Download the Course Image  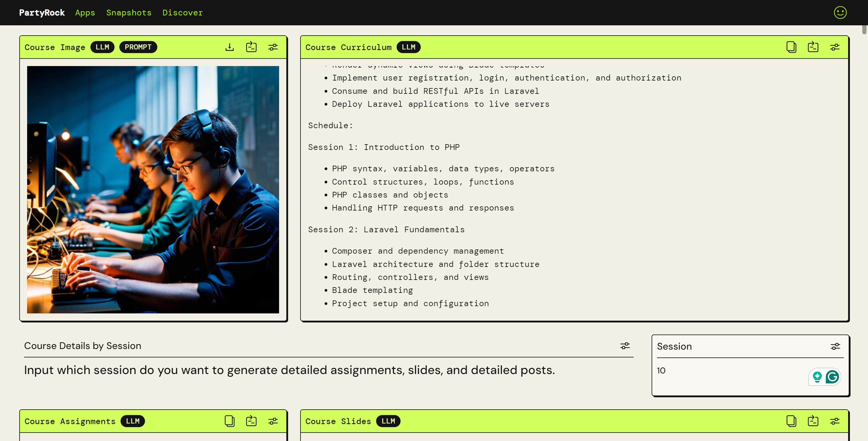point(229,47)
